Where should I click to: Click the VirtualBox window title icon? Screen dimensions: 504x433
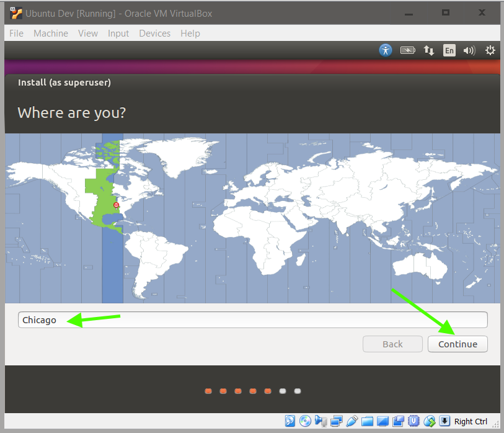pos(15,13)
